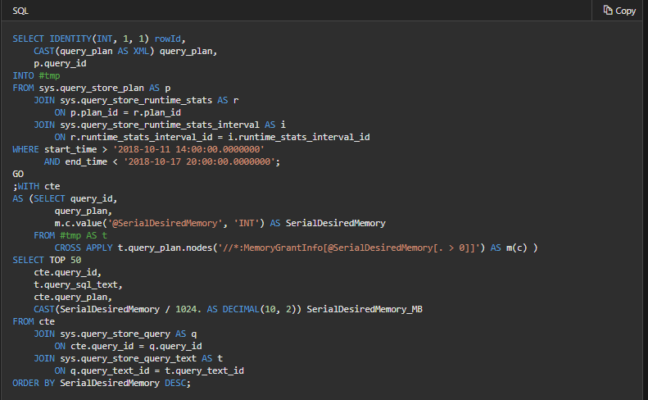Click the SQL language label
648x400 pixels.
(x=20, y=11)
